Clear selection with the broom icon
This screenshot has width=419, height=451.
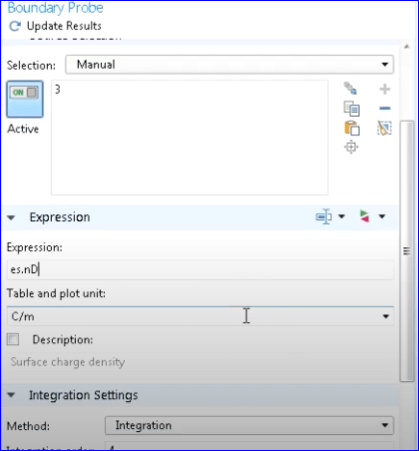384,128
